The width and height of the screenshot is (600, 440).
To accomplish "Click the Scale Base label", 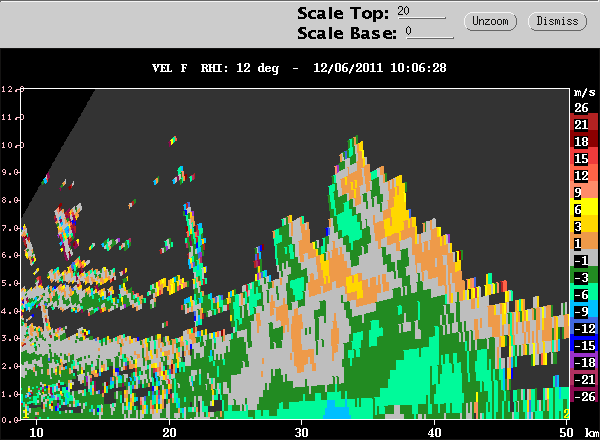I will (347, 33).
